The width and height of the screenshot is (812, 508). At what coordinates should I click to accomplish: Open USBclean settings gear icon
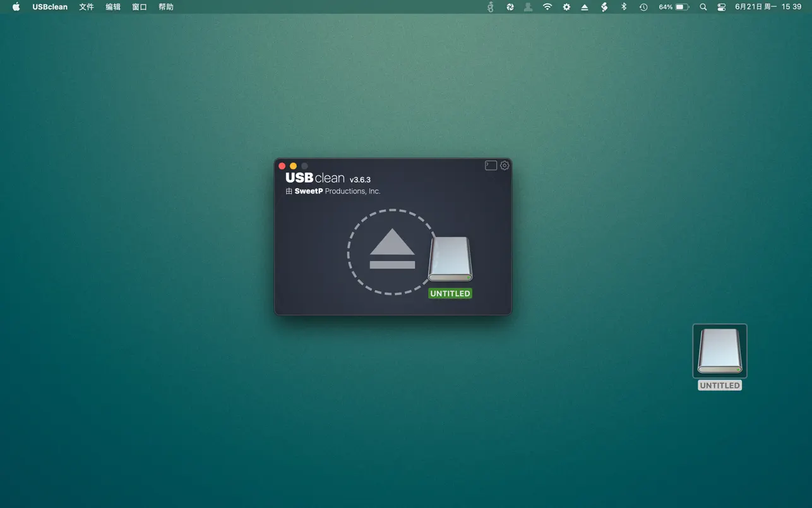point(505,166)
